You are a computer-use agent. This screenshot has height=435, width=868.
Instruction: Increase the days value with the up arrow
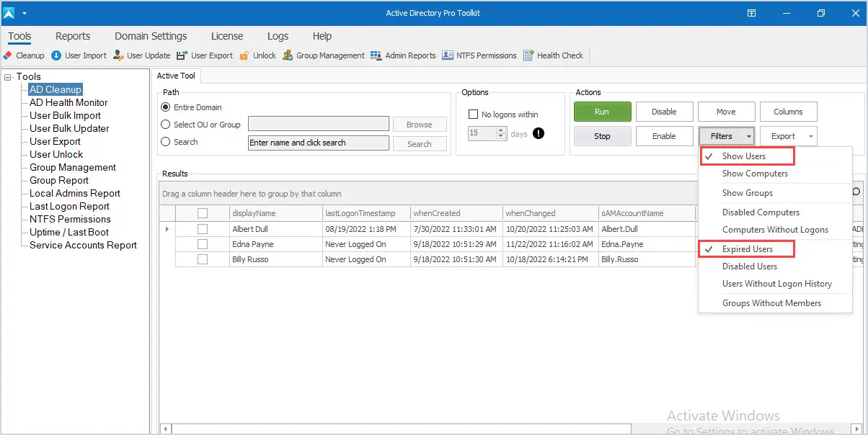[502, 130]
